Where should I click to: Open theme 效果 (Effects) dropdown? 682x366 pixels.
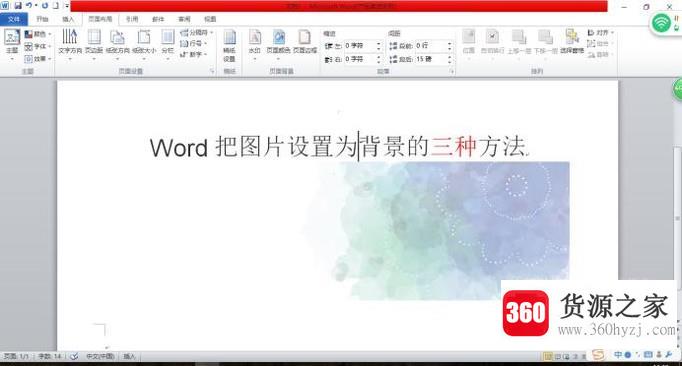click(x=38, y=58)
